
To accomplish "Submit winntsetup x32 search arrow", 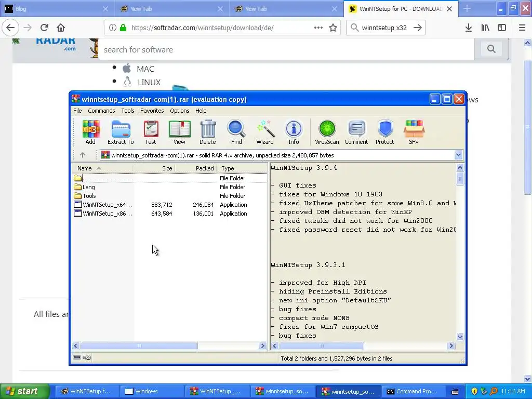I will pos(418,28).
